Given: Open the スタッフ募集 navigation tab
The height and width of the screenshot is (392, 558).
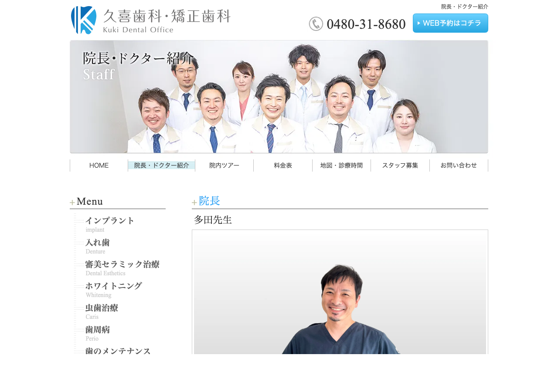Looking at the screenshot, I should pyautogui.click(x=400, y=166).
